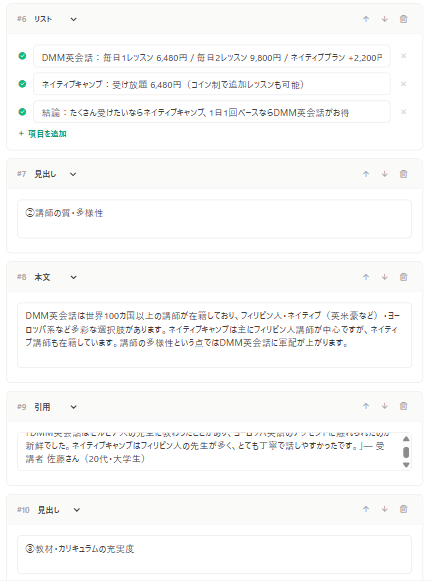Edit body text about DMM英会話 講師
431x588 pixels.
point(214,335)
